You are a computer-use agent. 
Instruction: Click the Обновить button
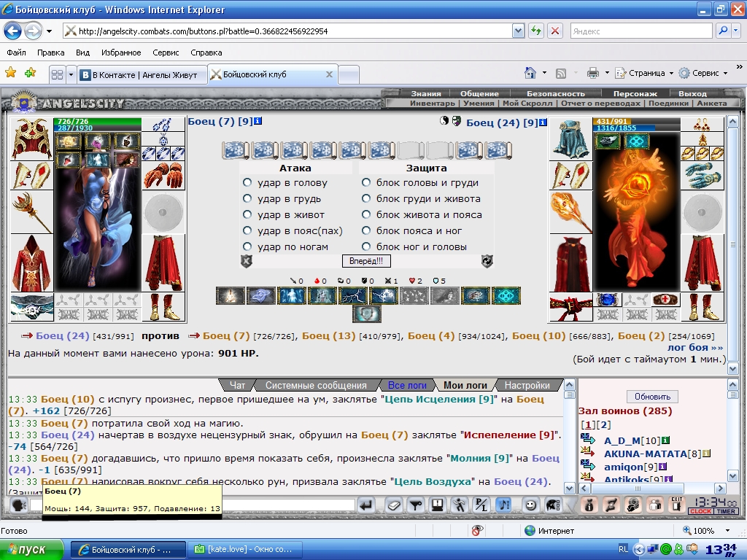652,397
